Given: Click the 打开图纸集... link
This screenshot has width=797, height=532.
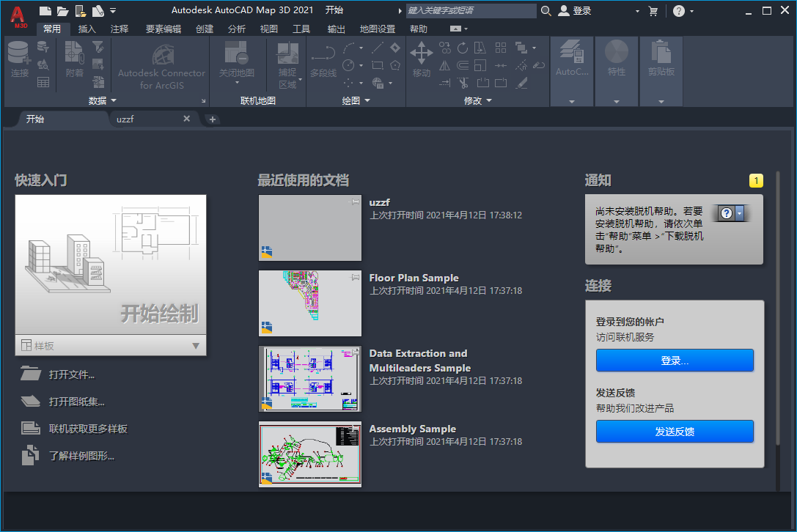Looking at the screenshot, I should 76,402.
